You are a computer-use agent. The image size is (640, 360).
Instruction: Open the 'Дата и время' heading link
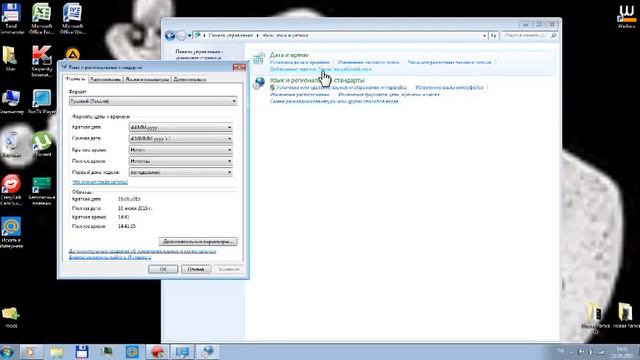[289, 55]
